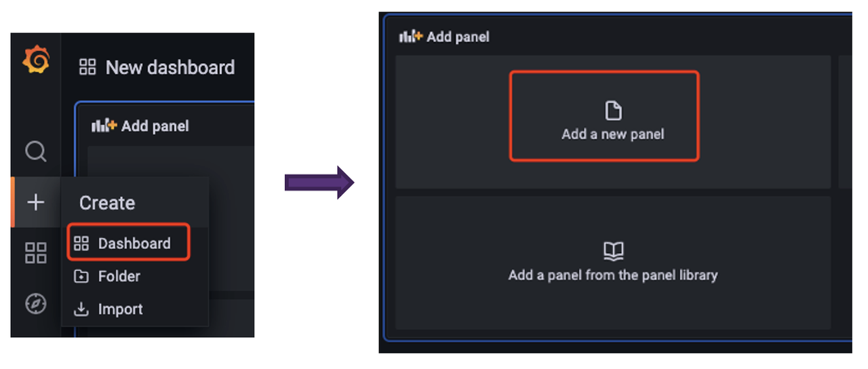Open Explore using the compass icon
868x369 pixels.
tap(35, 305)
